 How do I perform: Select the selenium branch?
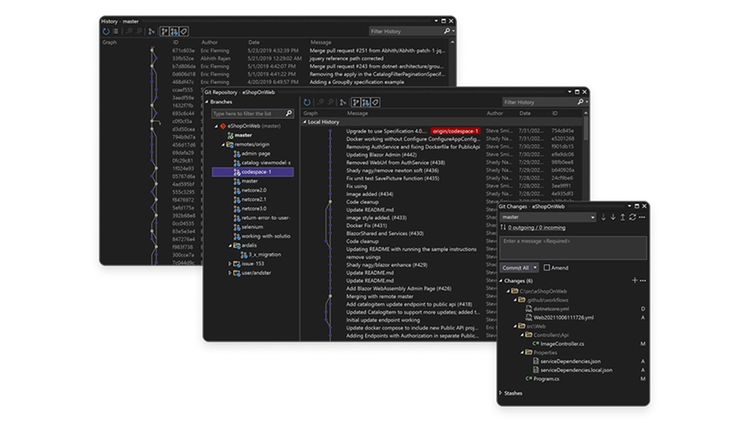point(252,227)
